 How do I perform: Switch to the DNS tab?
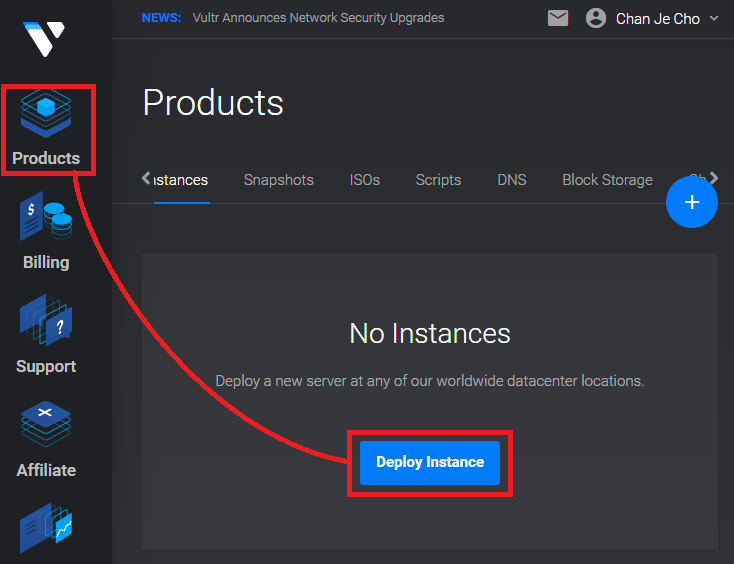512,180
